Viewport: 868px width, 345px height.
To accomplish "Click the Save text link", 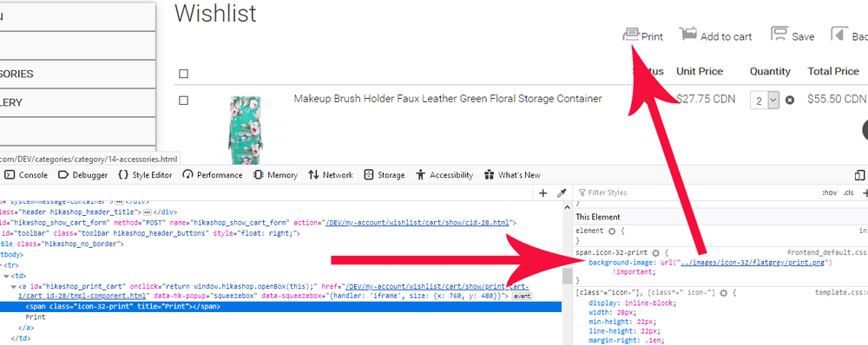I will pos(803,37).
